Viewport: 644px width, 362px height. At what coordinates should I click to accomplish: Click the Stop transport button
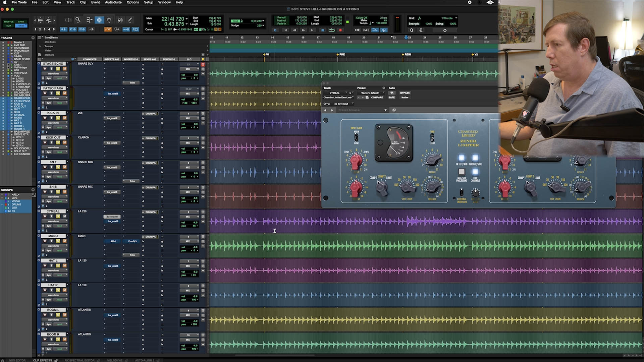[323, 30]
